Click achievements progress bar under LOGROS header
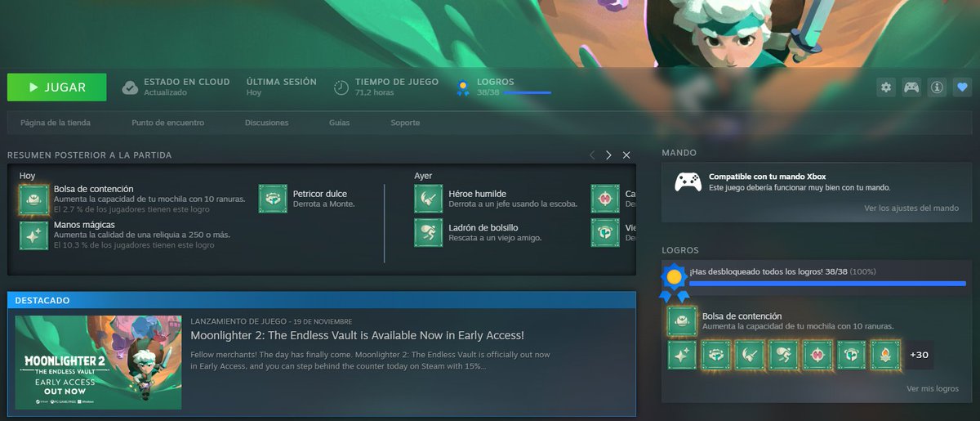The height and width of the screenshot is (421, 980). [x=528, y=93]
